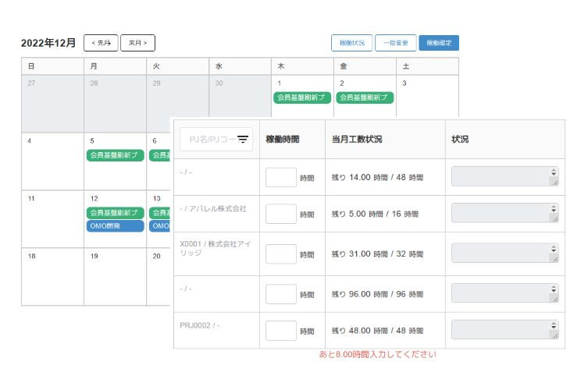This screenshot has width=588, height=383.
Task: Click text '残り 5.00 時間 / 16 時間'
Action: (x=375, y=214)
